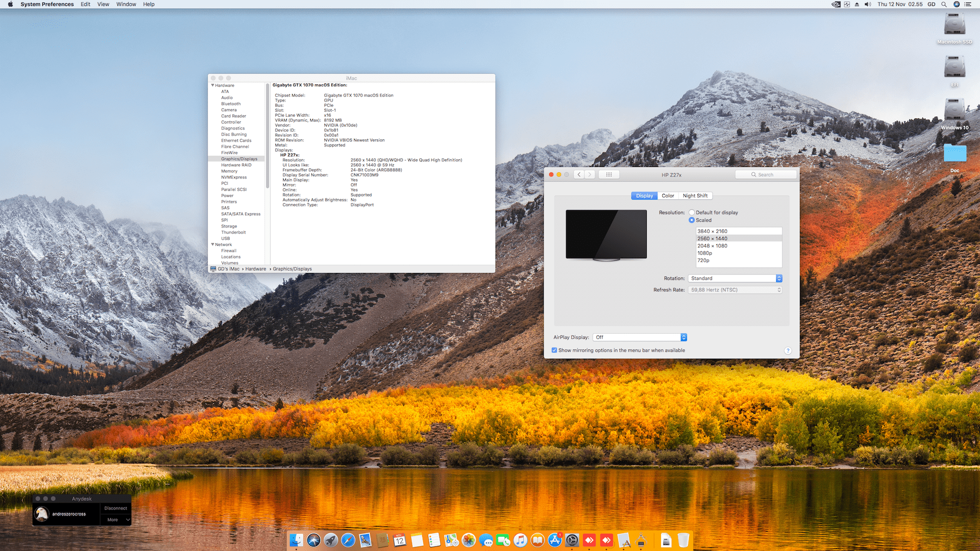Click the help question mark button
980x551 pixels.
tap(788, 350)
